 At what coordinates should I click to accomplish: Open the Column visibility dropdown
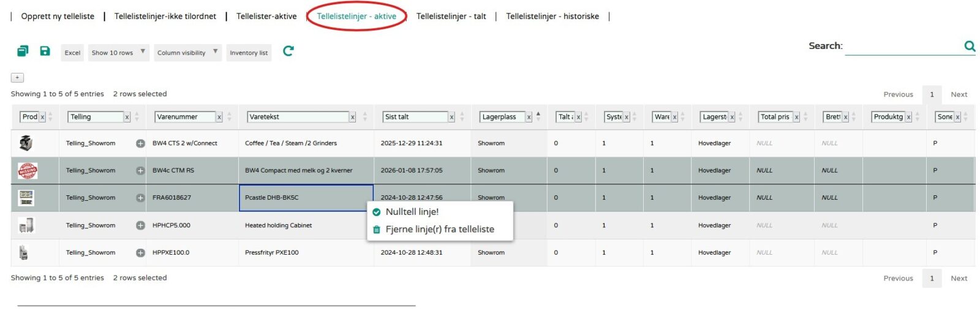tap(187, 53)
